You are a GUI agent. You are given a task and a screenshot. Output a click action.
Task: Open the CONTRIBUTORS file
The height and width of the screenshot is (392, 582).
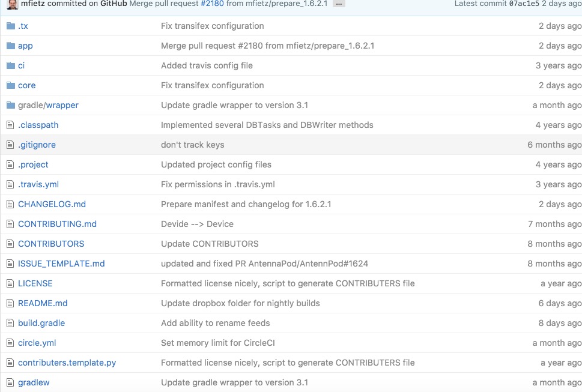51,244
